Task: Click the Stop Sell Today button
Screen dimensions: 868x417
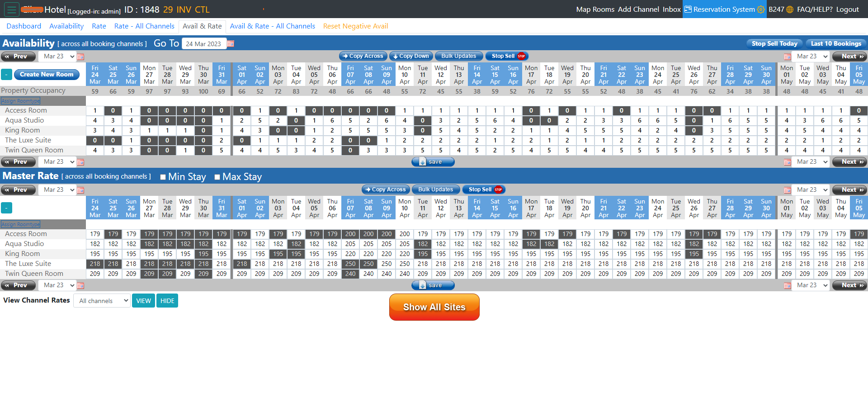Action: (x=774, y=43)
